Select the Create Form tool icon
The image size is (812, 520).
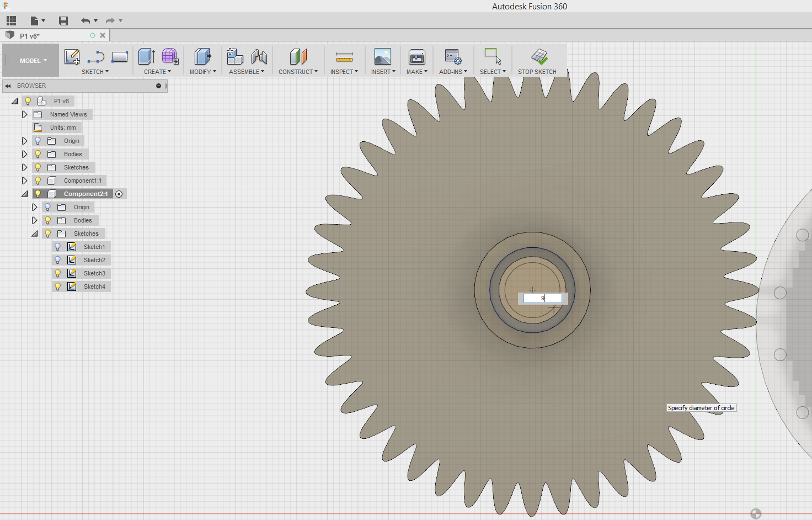(x=170, y=56)
